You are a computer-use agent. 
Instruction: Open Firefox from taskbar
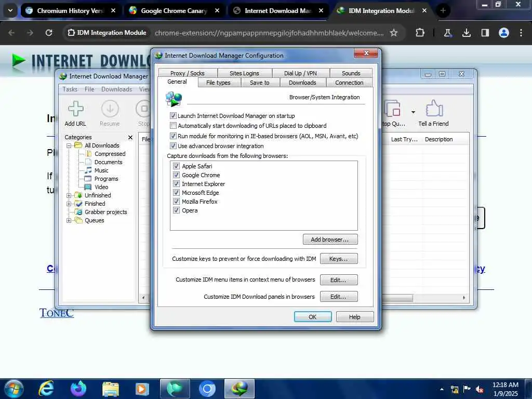pos(78,389)
